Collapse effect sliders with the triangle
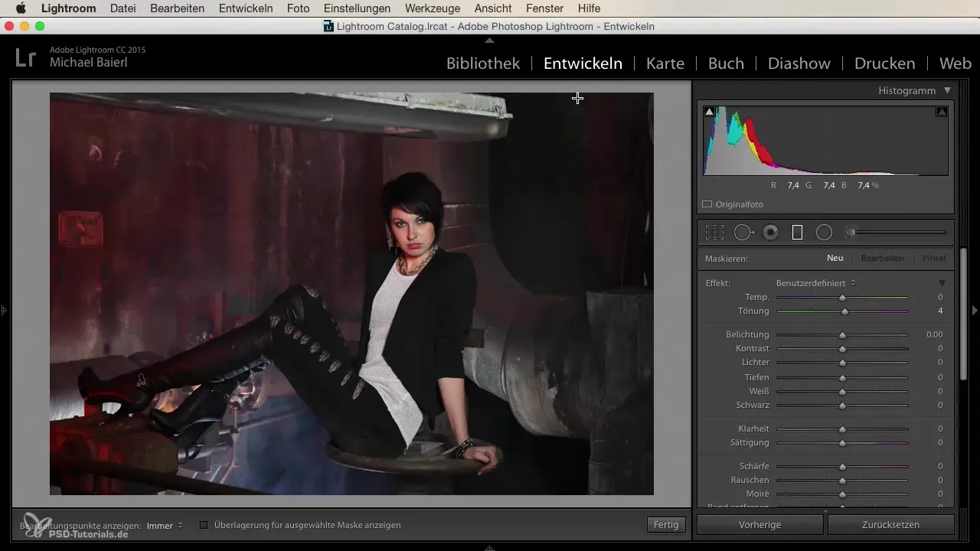 pos(942,283)
